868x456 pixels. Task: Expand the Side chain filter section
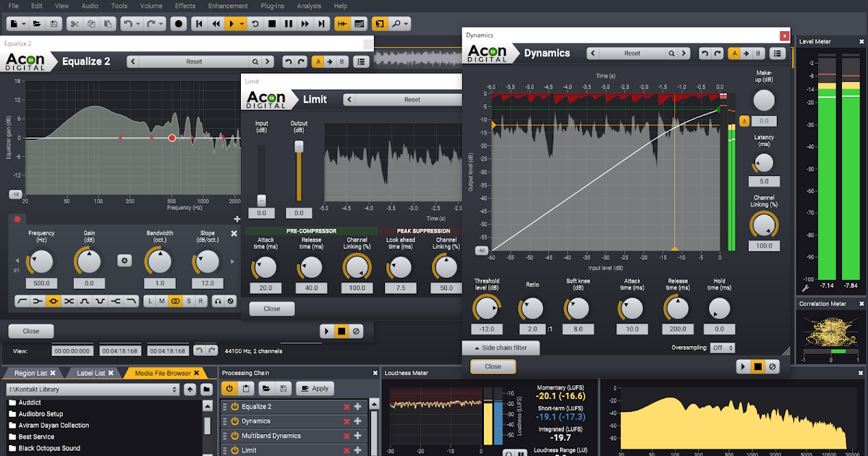[501, 348]
